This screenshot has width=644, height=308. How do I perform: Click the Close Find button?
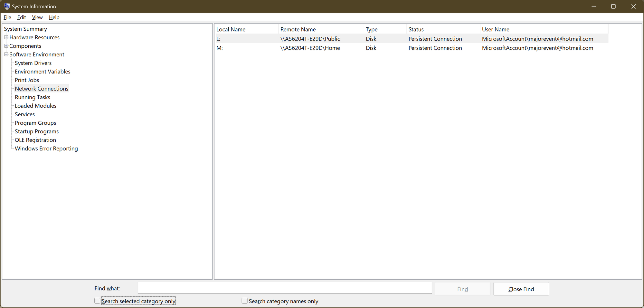click(x=521, y=289)
